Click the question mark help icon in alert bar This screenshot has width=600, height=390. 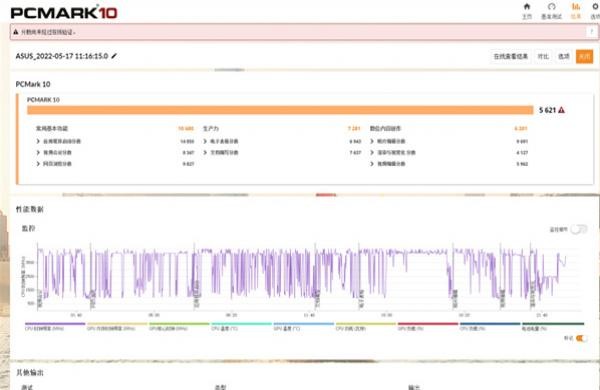click(x=592, y=32)
